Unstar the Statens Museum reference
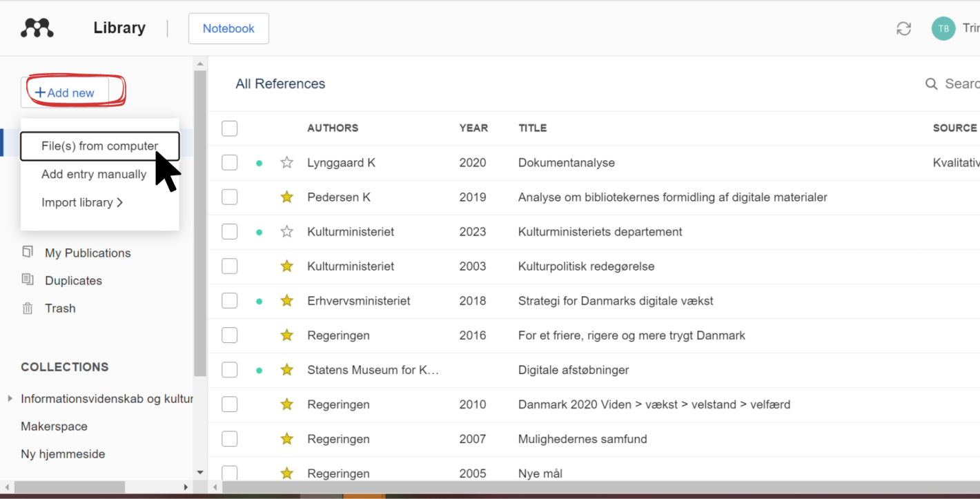980x499 pixels. tap(287, 370)
